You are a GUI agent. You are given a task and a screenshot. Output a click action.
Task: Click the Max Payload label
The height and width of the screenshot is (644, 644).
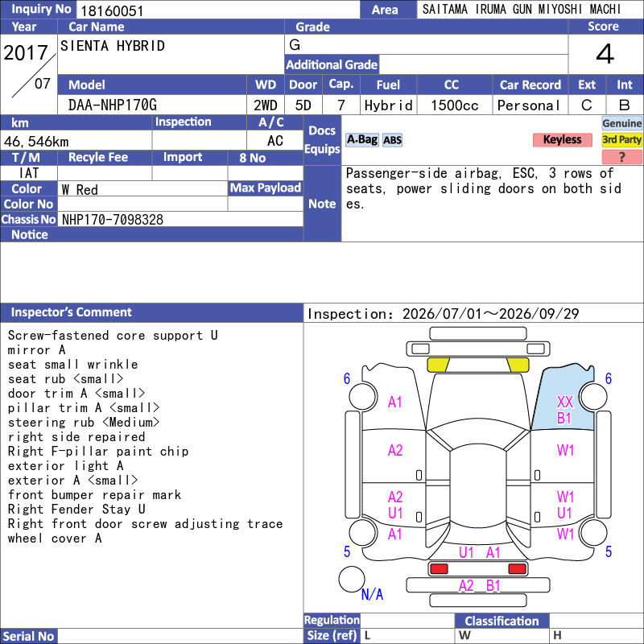click(266, 188)
